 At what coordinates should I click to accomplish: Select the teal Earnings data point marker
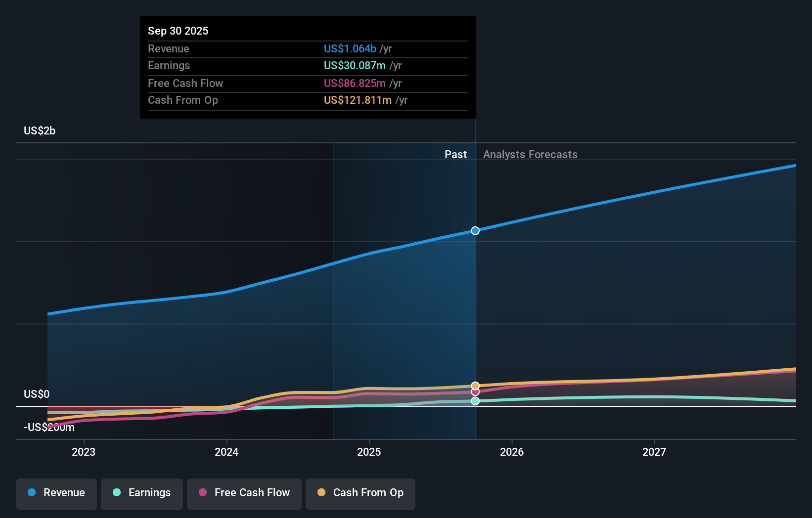point(475,401)
